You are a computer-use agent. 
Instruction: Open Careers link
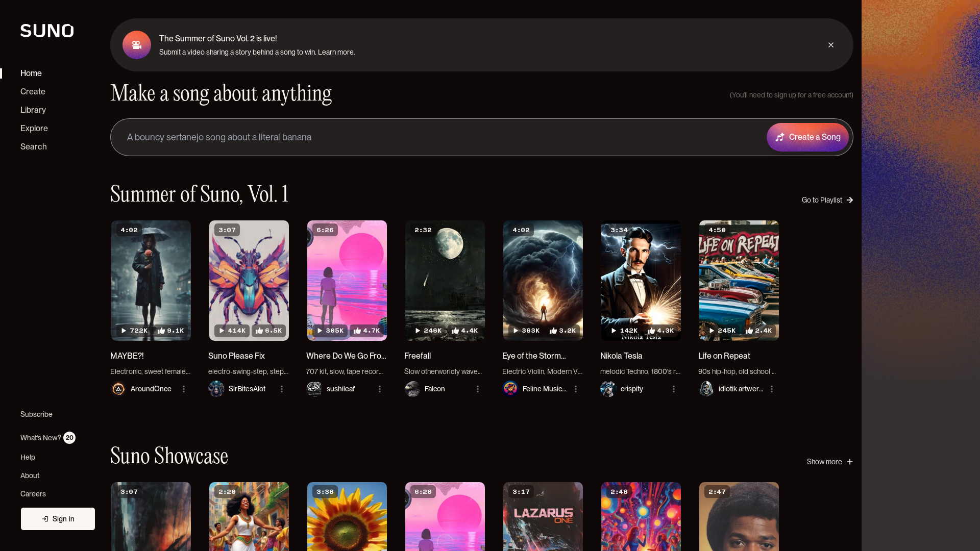tap(33, 494)
